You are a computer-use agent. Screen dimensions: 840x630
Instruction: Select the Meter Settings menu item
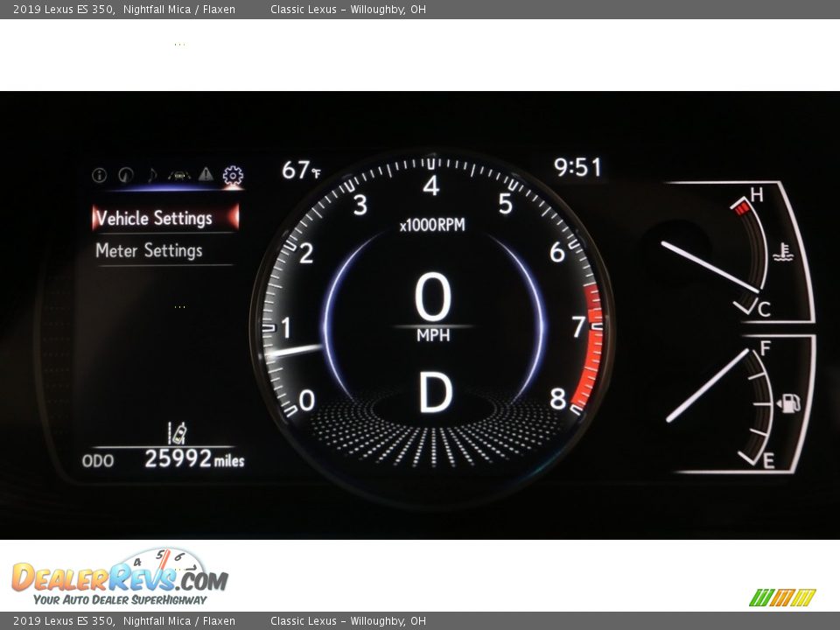[x=149, y=250]
